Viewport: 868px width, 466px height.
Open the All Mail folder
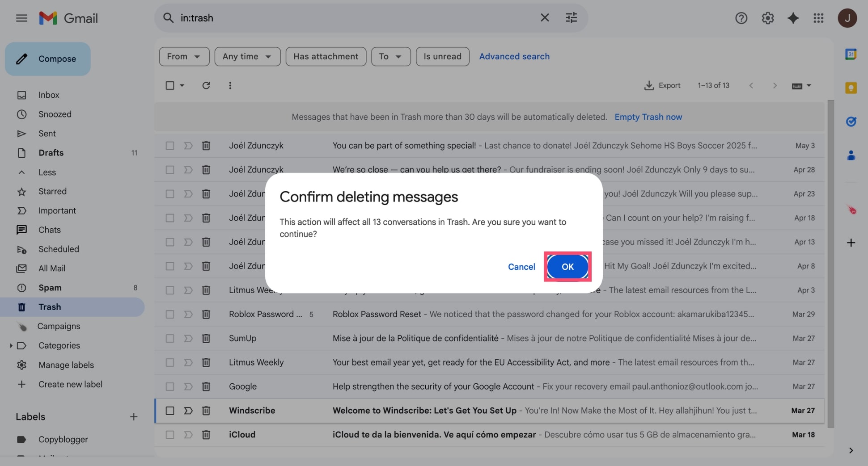click(52, 268)
